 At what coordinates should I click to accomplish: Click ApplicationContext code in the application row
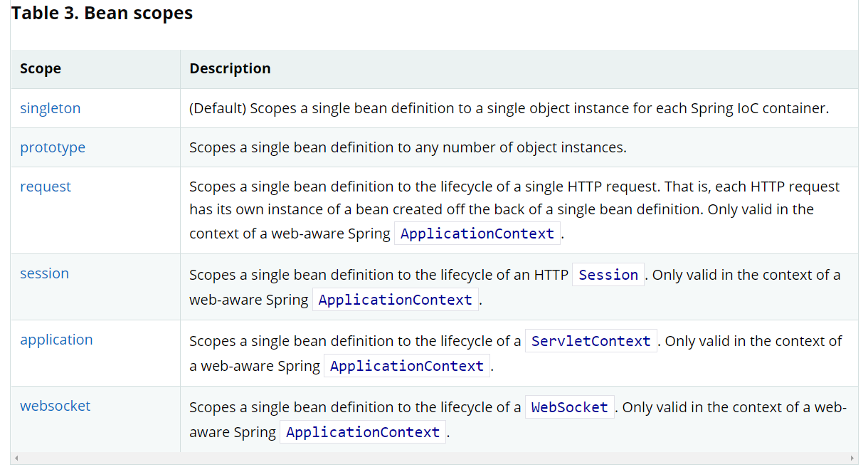pyautogui.click(x=407, y=366)
